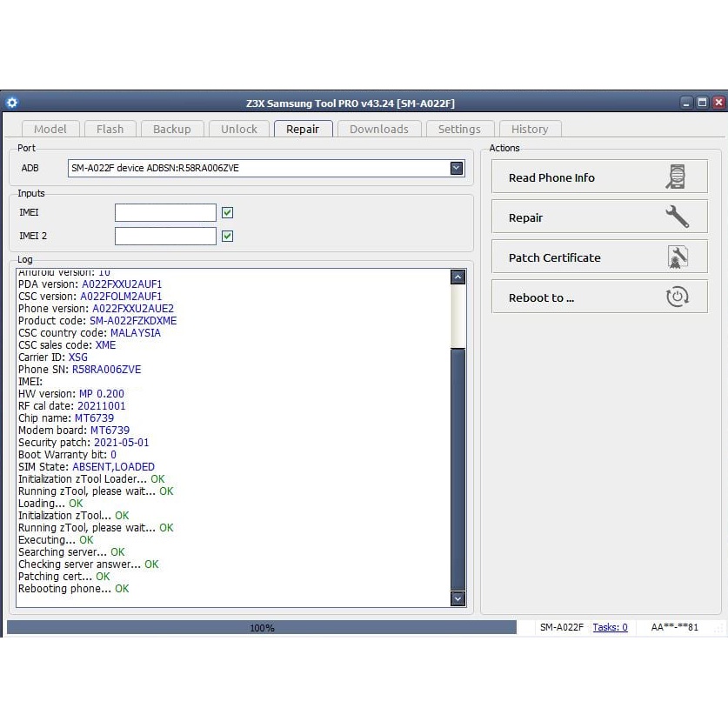Switch to the Model tab
The width and height of the screenshot is (728, 728).
click(50, 129)
